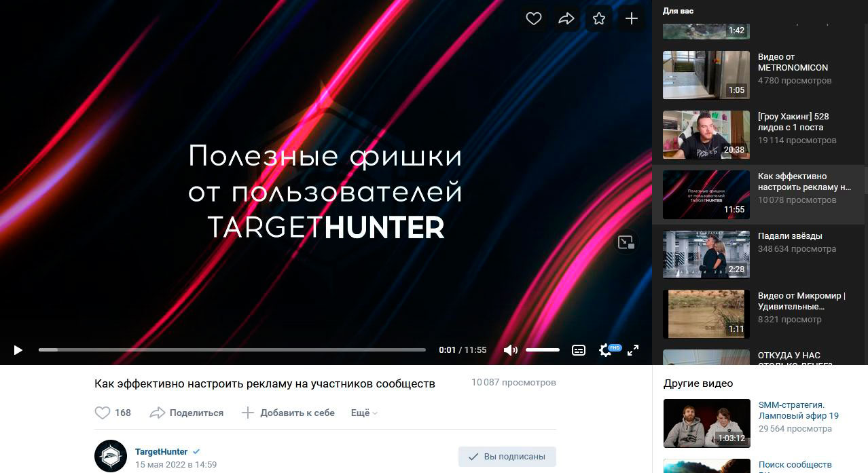
Task: Open the FHD quality settings gear
Action: 605,350
